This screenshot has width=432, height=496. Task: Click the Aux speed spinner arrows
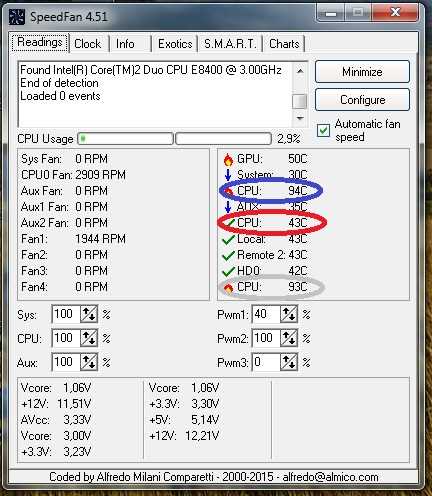click(89, 362)
